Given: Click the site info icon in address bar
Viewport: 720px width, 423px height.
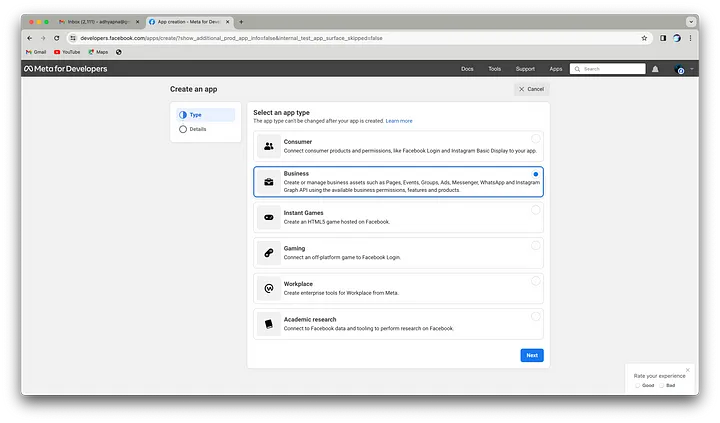Looking at the screenshot, I should (73, 38).
